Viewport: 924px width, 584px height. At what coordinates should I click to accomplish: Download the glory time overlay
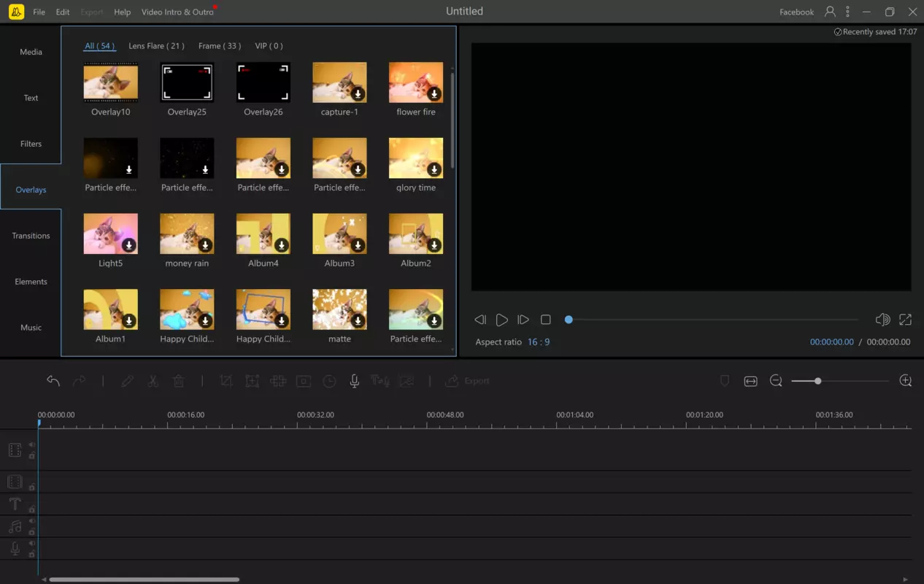coord(434,169)
